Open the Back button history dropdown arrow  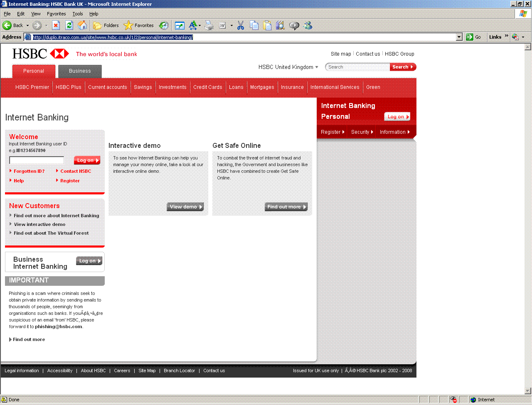click(27, 25)
